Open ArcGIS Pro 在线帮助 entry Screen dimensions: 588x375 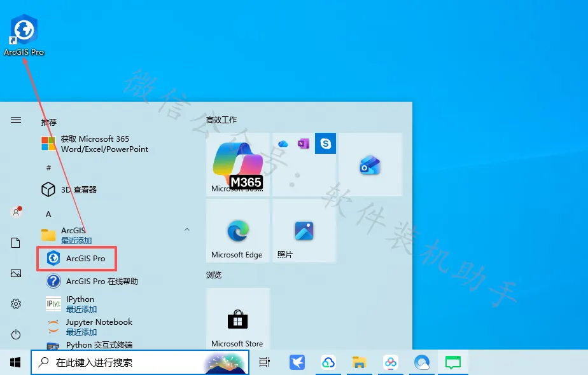tap(92, 282)
